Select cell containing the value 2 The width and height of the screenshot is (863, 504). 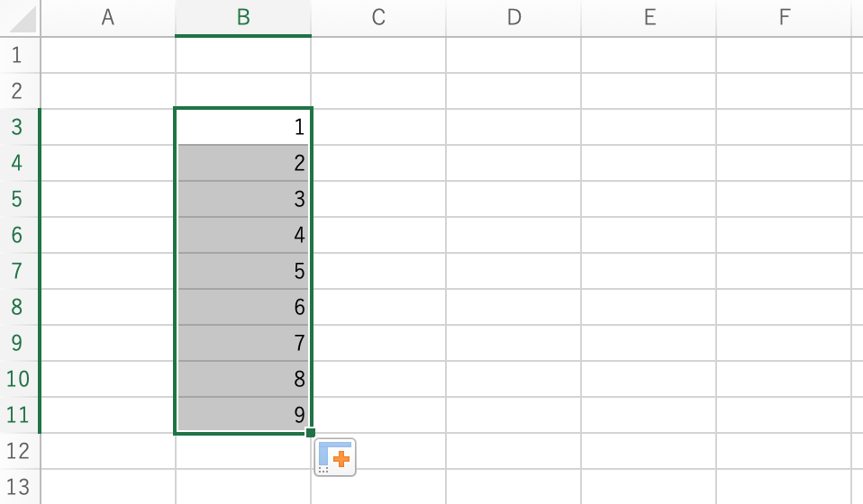pos(243,163)
